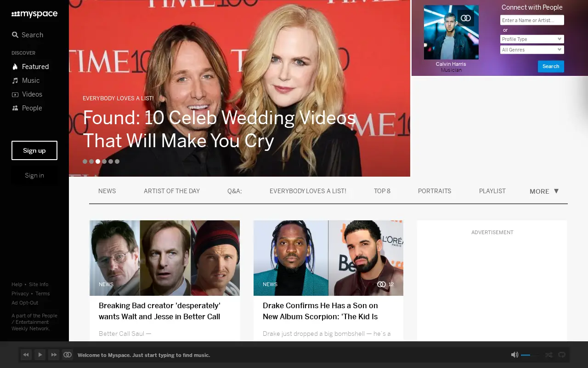Open the NEWS tab in the category bar

[x=107, y=191]
